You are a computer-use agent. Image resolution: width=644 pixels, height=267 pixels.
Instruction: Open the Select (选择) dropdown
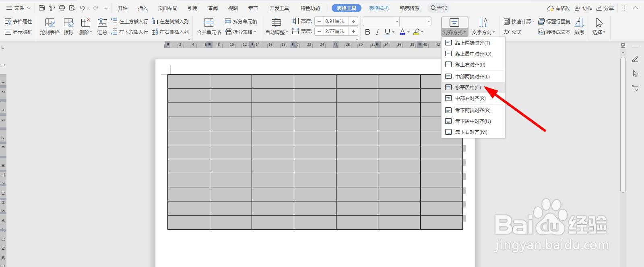tap(599, 27)
